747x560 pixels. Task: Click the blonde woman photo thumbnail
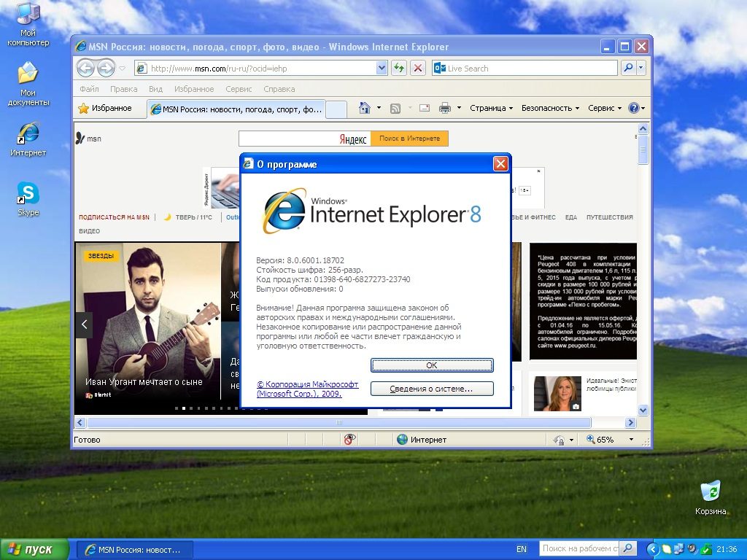(x=557, y=394)
